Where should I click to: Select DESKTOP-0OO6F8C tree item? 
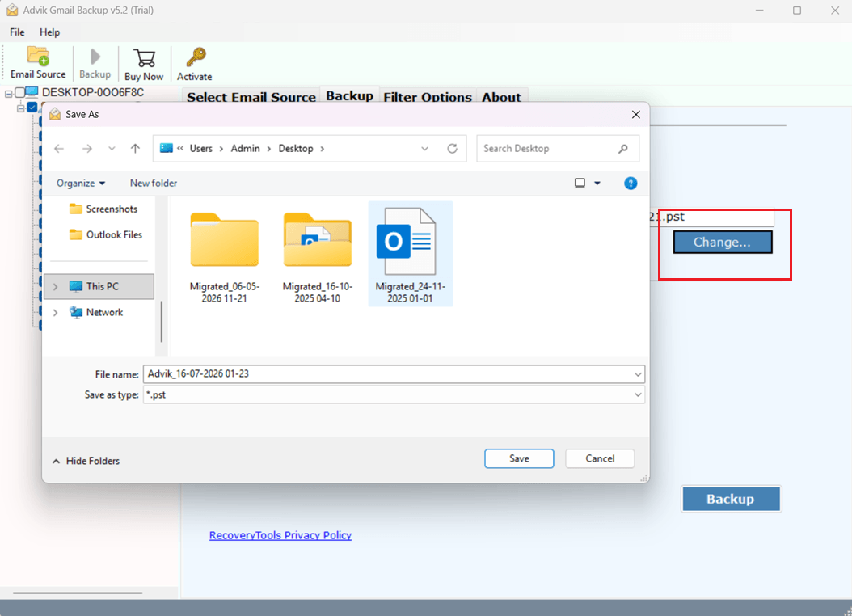(93, 92)
